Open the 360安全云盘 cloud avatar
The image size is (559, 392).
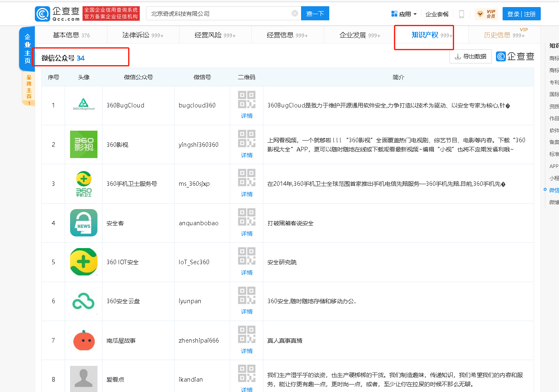(84, 301)
